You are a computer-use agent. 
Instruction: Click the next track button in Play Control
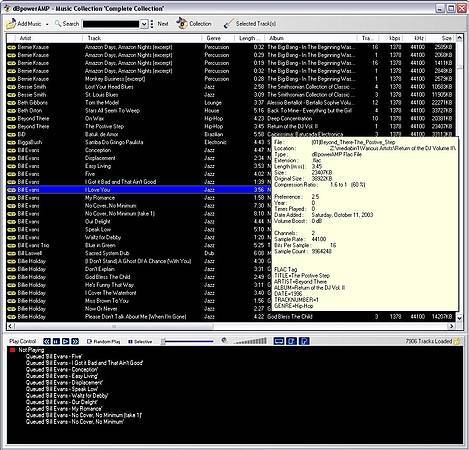pyautogui.click(x=75, y=341)
